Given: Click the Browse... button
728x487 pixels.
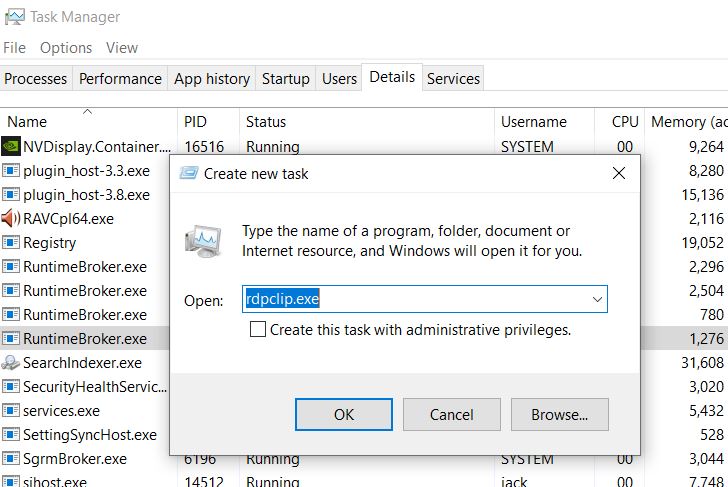Looking at the screenshot, I should 560,414.
